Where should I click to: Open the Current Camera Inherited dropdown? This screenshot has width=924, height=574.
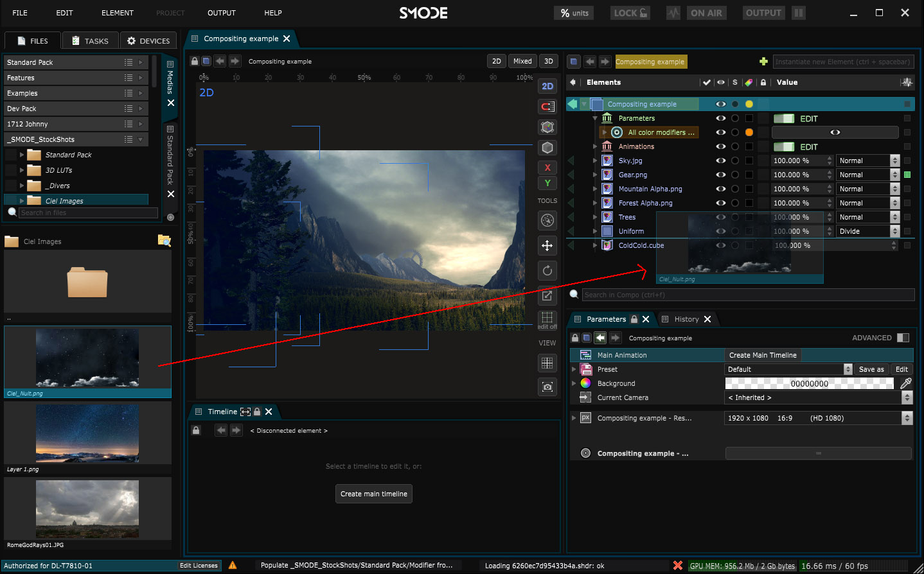click(819, 397)
